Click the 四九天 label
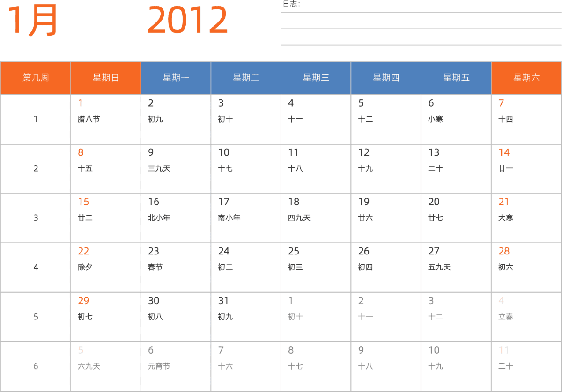 [299, 218]
